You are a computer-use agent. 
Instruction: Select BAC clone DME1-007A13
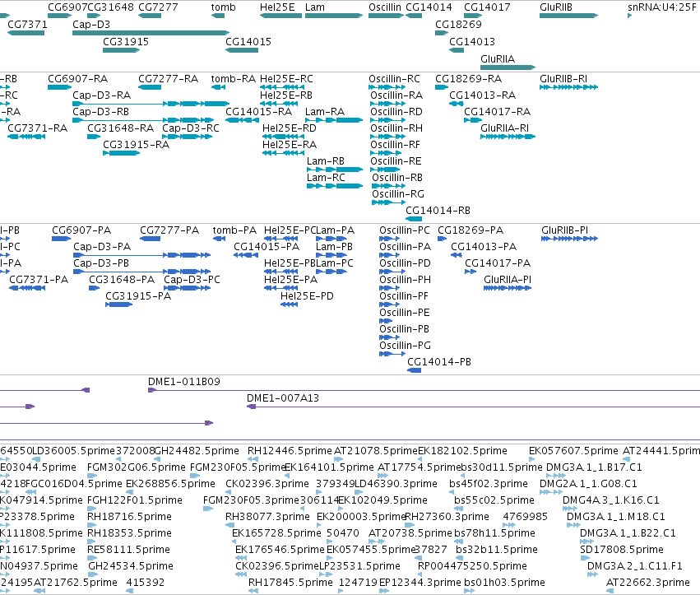[473, 407]
